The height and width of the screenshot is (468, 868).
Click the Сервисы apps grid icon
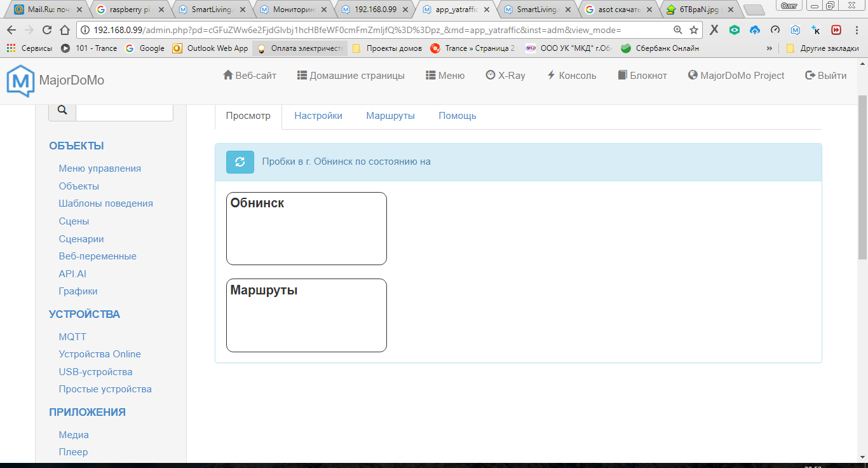point(10,48)
